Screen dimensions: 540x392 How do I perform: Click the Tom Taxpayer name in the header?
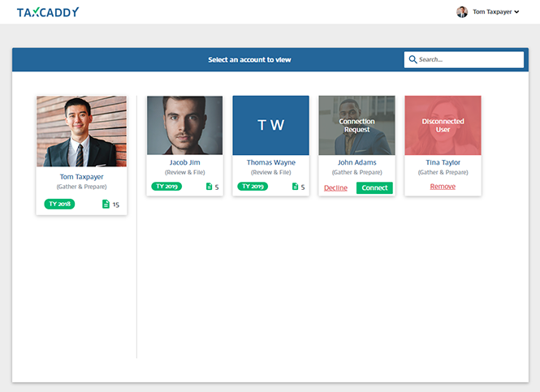tap(492, 12)
